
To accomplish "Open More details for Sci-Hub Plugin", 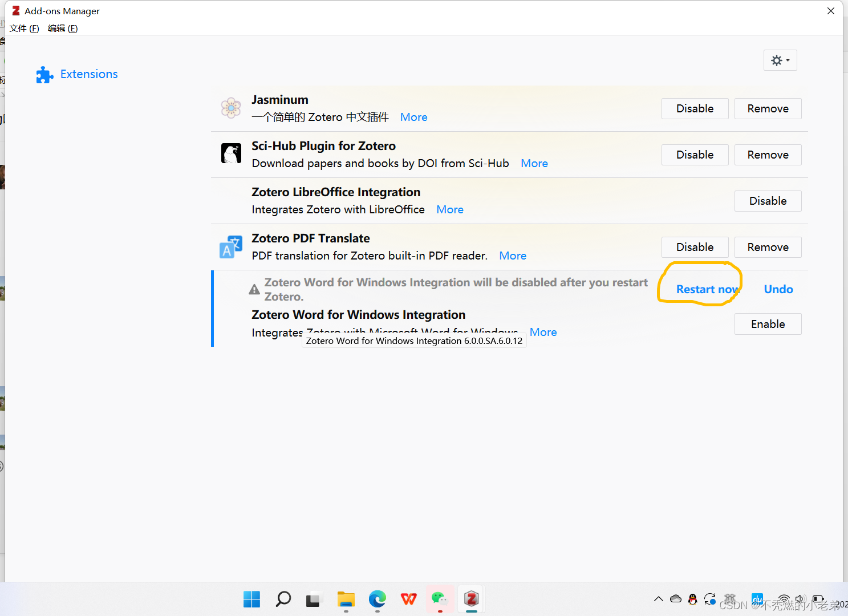I will [534, 163].
